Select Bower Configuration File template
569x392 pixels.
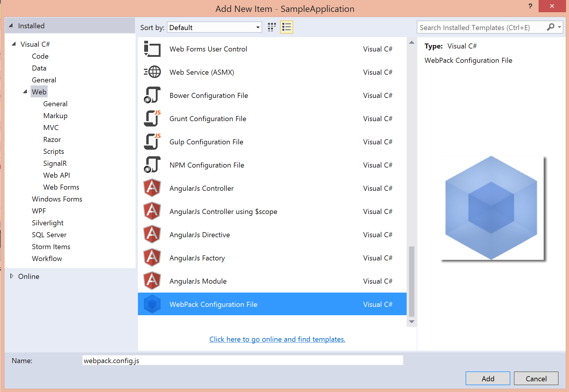(272, 95)
